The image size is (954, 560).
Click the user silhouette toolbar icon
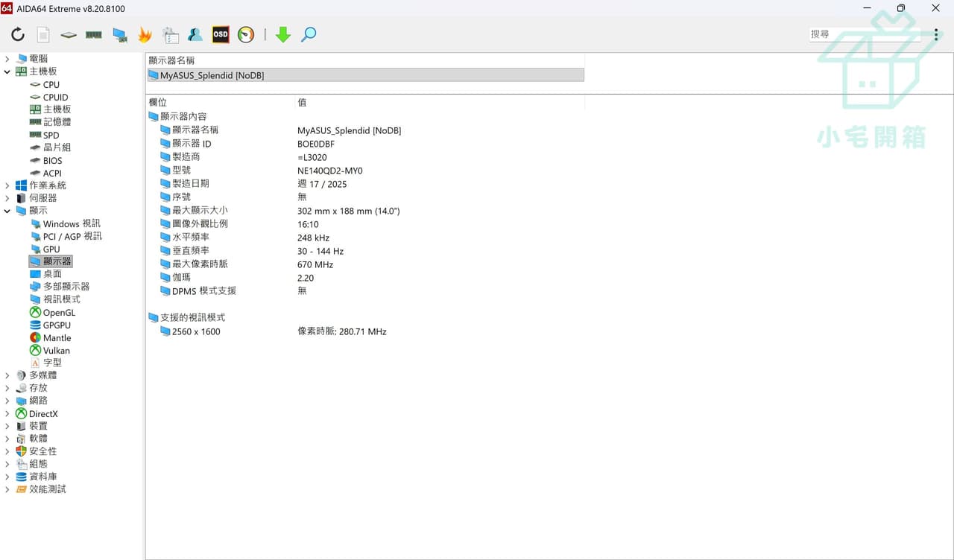[195, 34]
